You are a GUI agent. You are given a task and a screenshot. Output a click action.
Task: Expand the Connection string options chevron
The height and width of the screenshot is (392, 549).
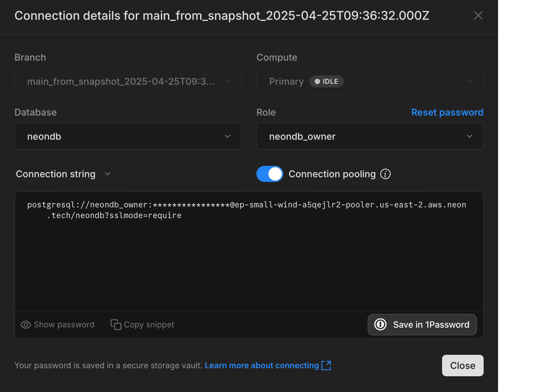107,174
